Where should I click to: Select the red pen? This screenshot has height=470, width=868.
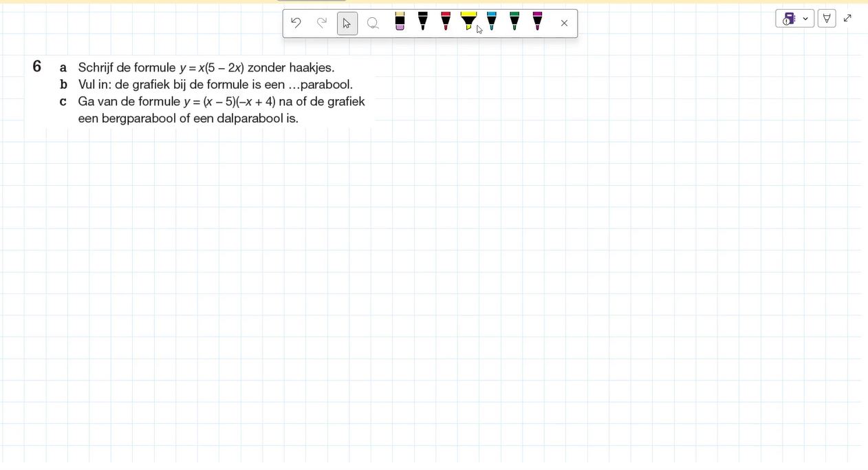click(x=446, y=21)
